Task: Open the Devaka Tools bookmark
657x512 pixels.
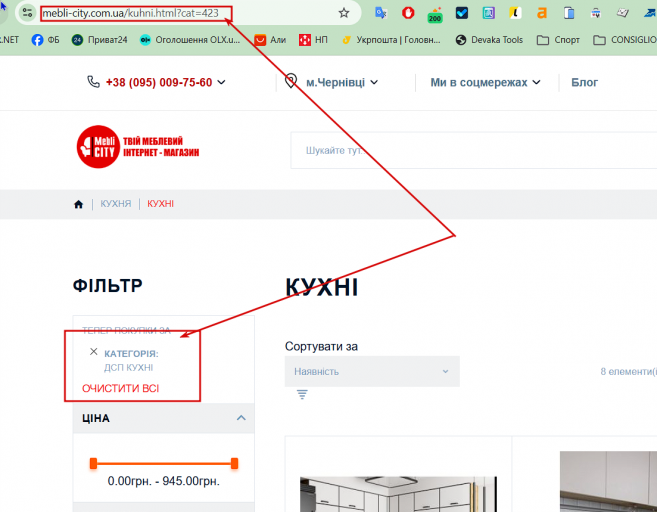Action: pos(489,40)
